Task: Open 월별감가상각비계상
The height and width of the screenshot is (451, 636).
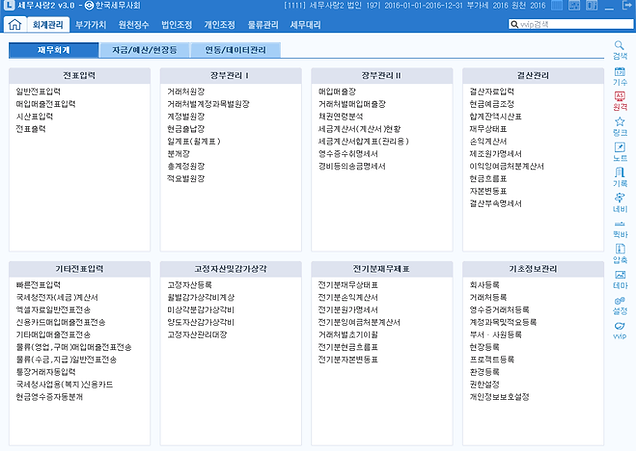Action: pos(201,298)
